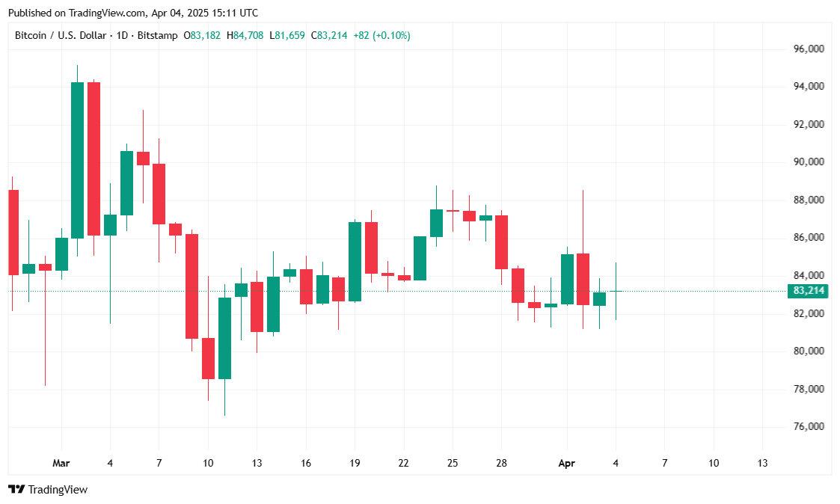This screenshot has height=504, width=840.
Task: Click the 96,000 price axis label
Action: click(x=809, y=49)
